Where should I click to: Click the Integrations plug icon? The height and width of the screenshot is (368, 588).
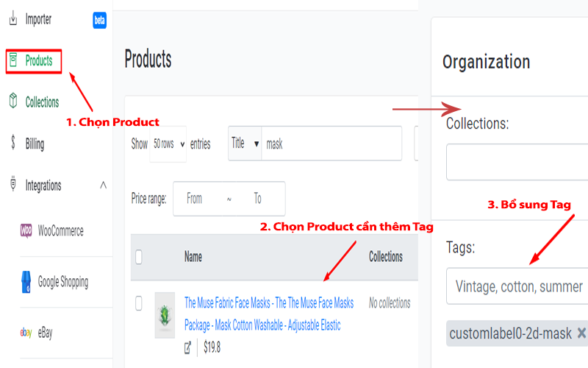click(13, 183)
